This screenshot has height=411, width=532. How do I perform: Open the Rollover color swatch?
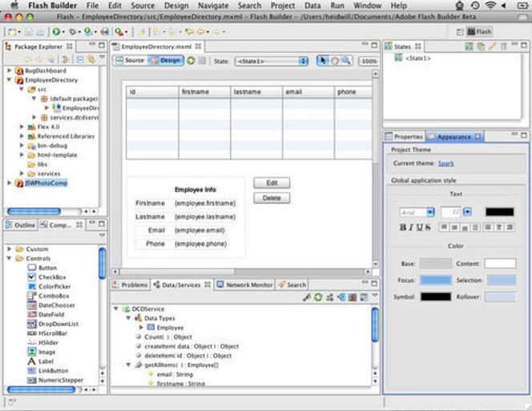501,297
